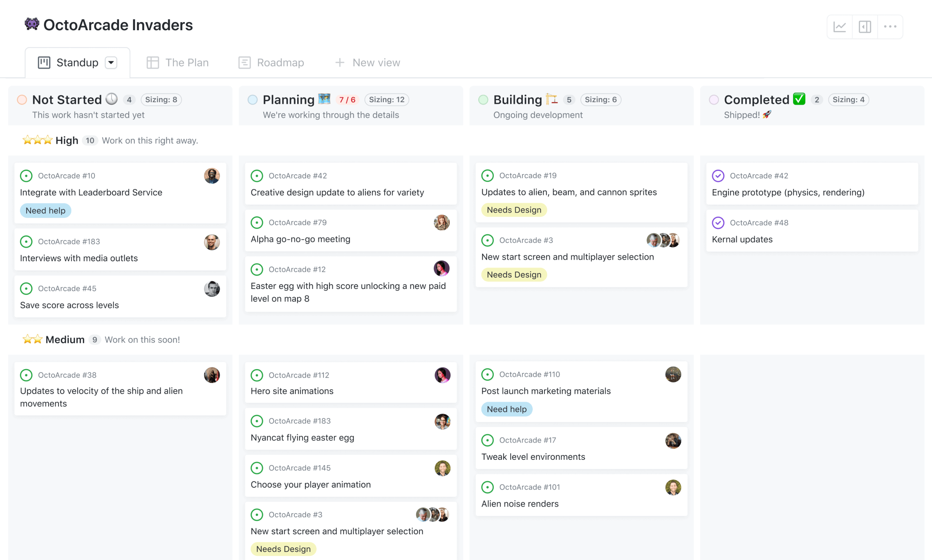Click the Need help label on OctoArcade #110

(506, 409)
